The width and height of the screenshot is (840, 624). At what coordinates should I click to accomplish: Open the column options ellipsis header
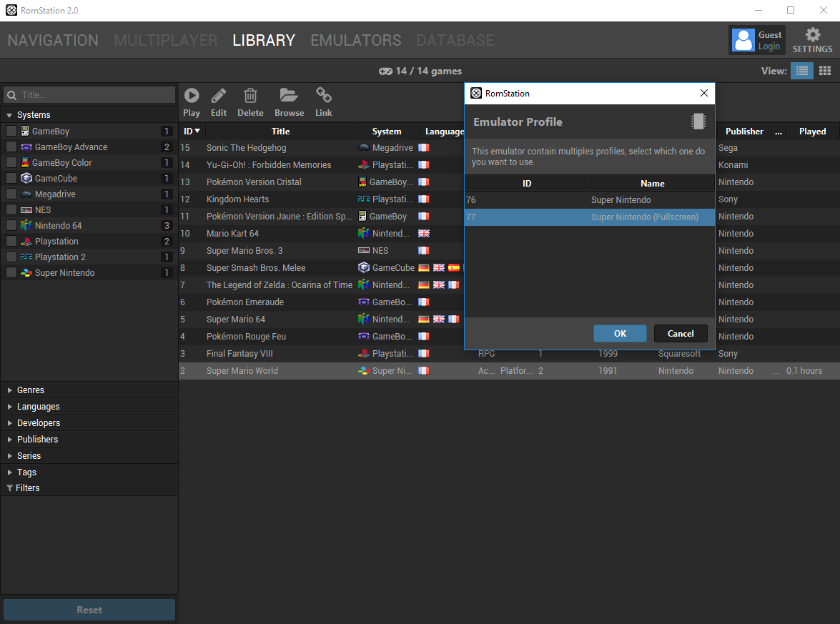coord(779,132)
